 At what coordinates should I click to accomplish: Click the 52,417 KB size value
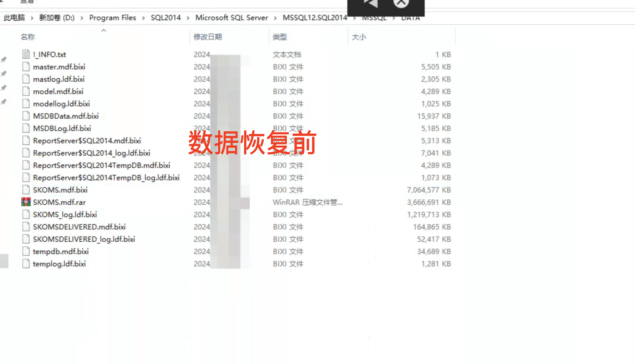434,239
